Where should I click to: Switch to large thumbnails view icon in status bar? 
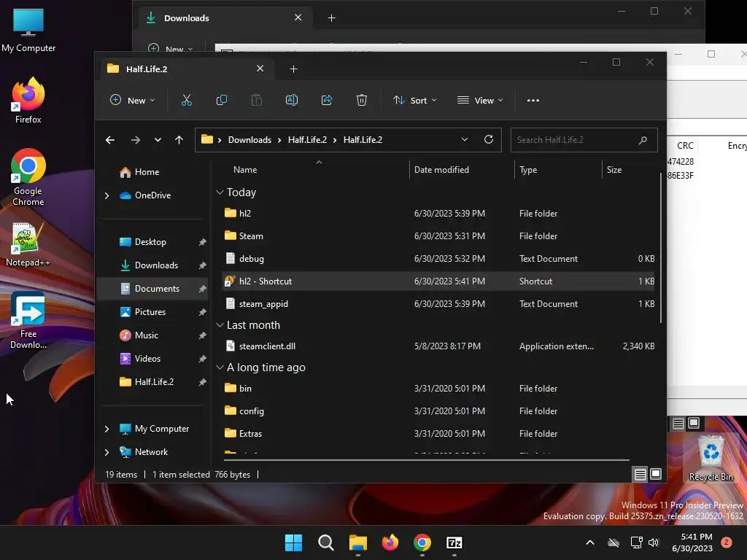point(656,474)
